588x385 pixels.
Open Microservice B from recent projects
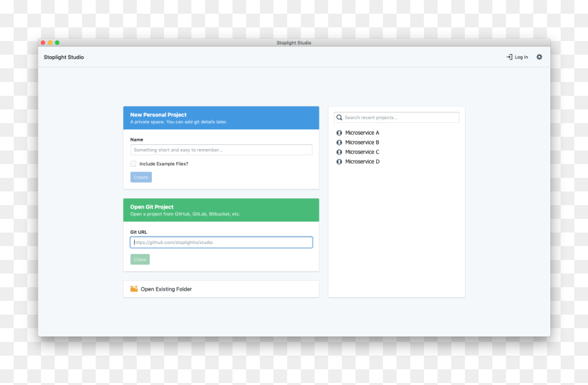tap(362, 143)
